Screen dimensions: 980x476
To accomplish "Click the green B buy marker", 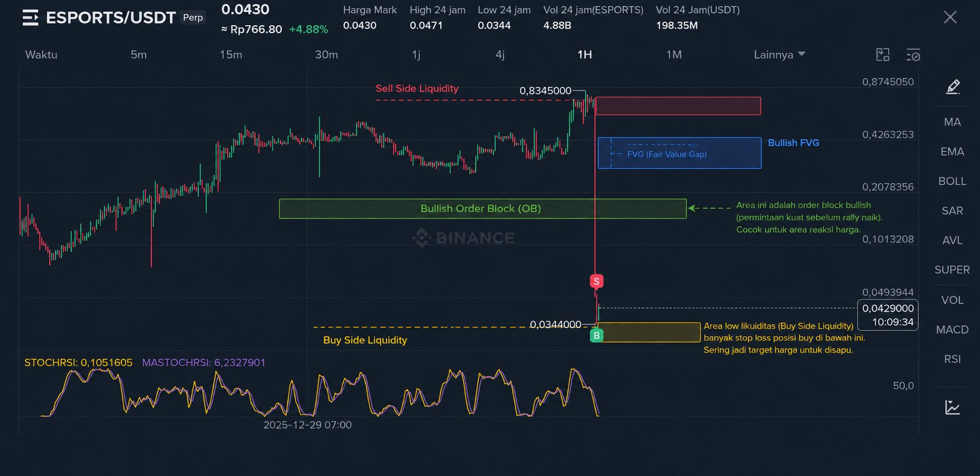I will [x=596, y=335].
